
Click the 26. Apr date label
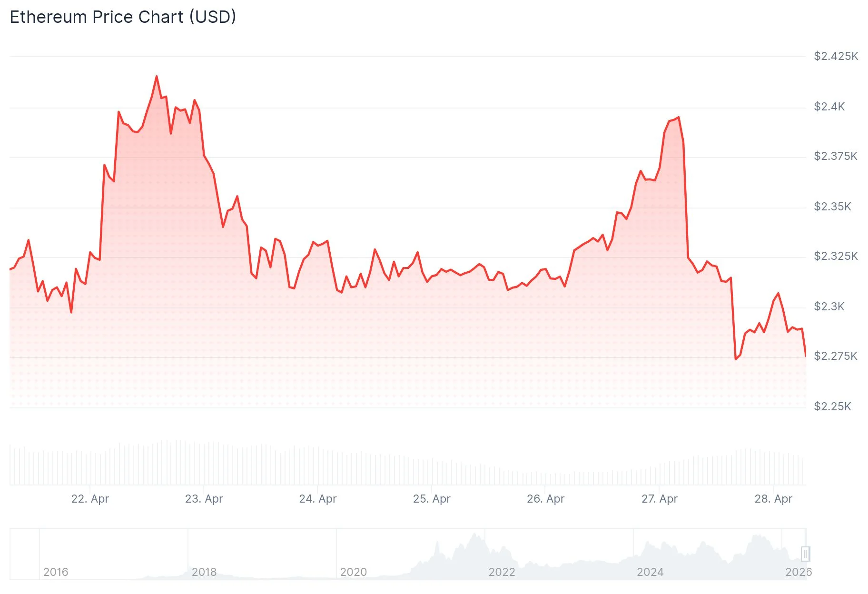545,499
